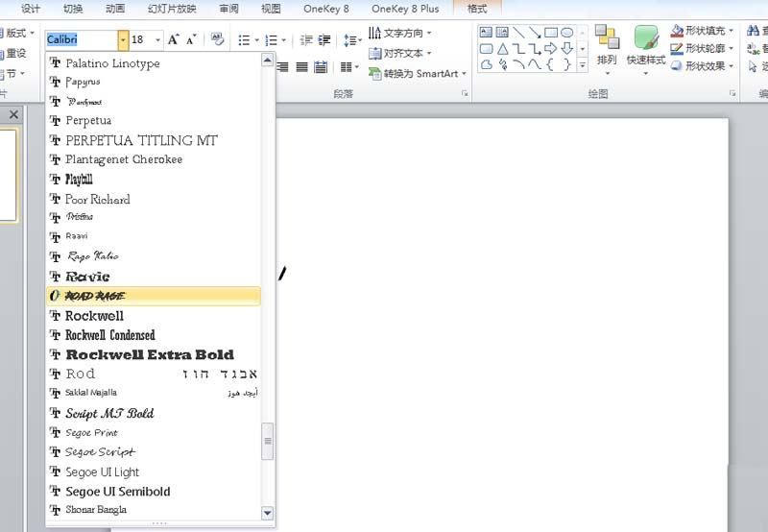Click the Increase Font Size icon
This screenshot has width=768, height=532.
pos(174,39)
